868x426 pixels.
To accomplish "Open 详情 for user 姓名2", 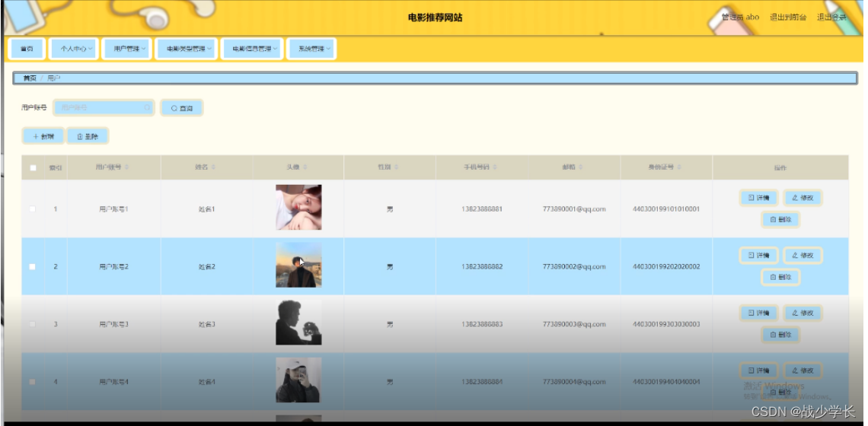I will point(758,255).
